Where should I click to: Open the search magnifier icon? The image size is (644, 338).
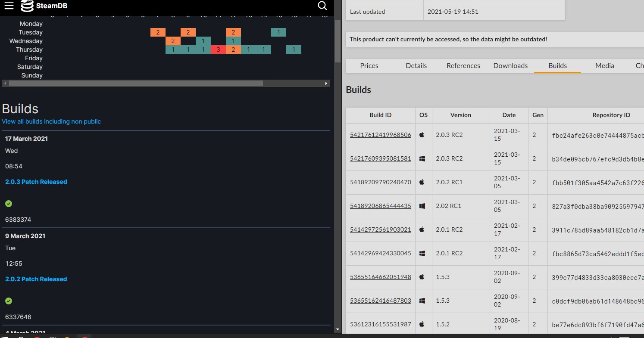pyautogui.click(x=322, y=6)
